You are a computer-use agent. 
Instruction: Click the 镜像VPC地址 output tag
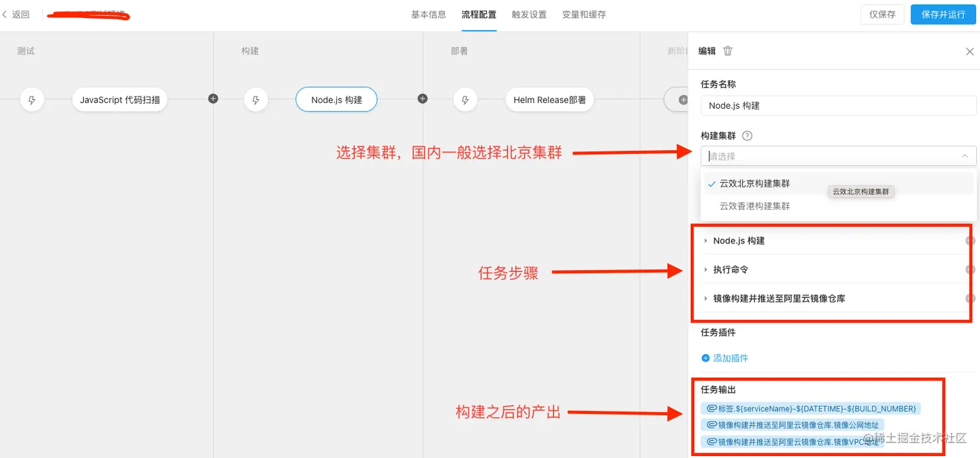coord(793,442)
